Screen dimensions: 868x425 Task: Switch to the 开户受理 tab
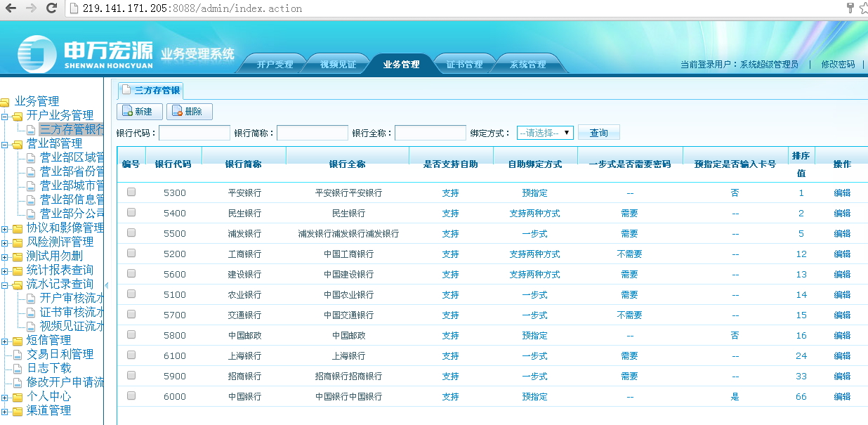click(275, 64)
